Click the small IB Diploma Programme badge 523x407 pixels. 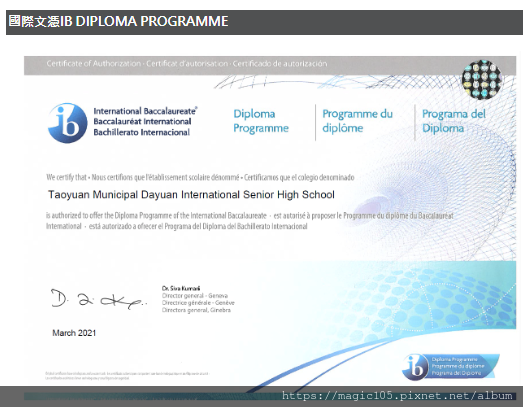pos(451,367)
